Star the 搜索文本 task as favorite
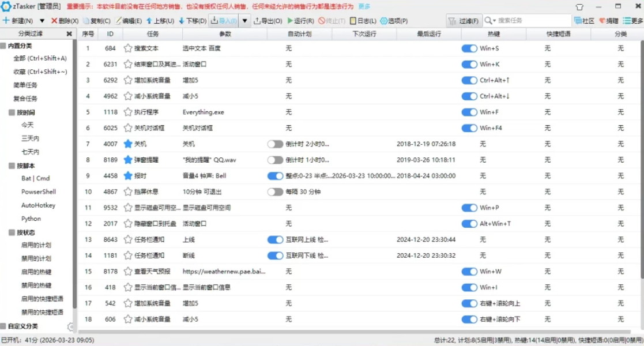 click(128, 48)
